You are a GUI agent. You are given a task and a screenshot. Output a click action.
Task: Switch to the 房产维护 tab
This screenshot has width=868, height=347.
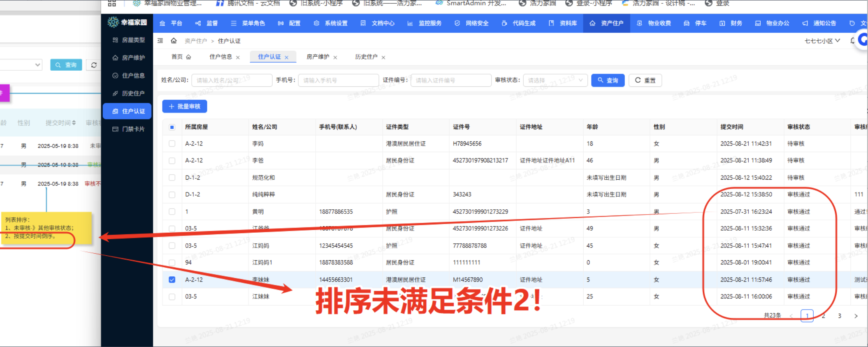tap(318, 57)
